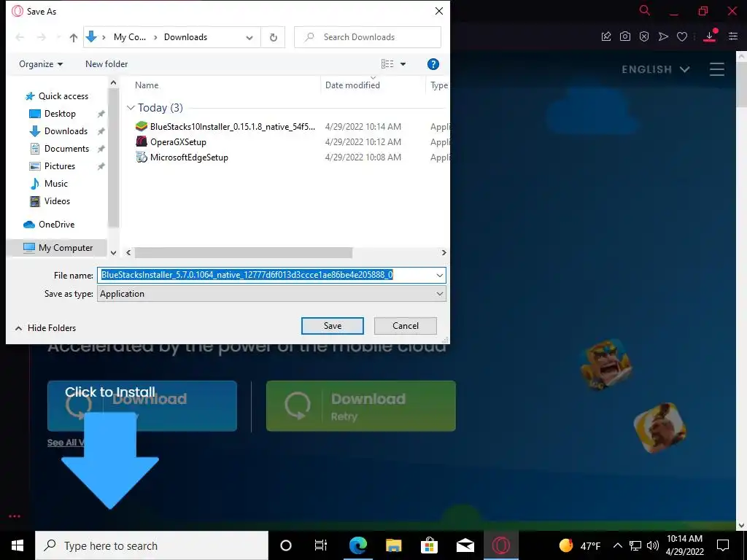Change the file view layout icon
747x560 pixels.
pyautogui.click(x=387, y=64)
